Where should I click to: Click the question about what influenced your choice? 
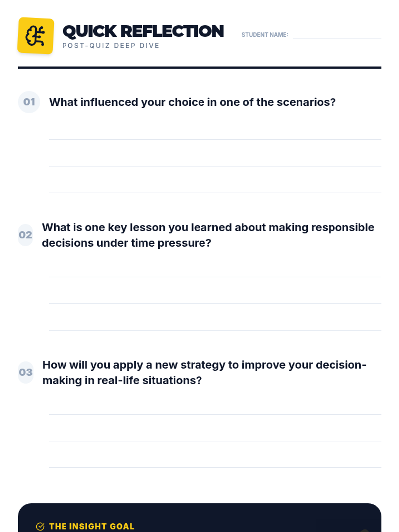click(193, 102)
